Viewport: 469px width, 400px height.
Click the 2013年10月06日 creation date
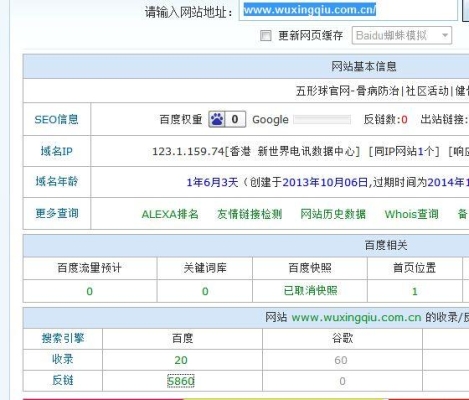[x=325, y=182]
